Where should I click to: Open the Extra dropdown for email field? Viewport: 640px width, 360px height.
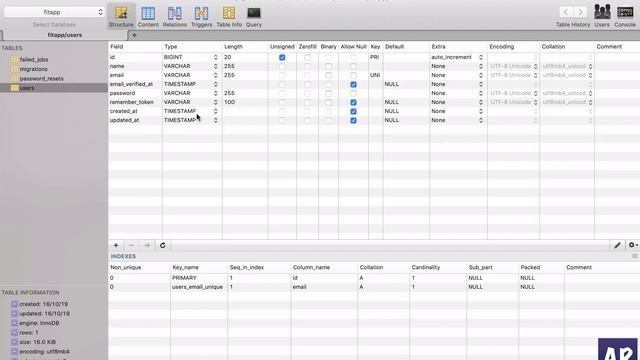(481, 75)
